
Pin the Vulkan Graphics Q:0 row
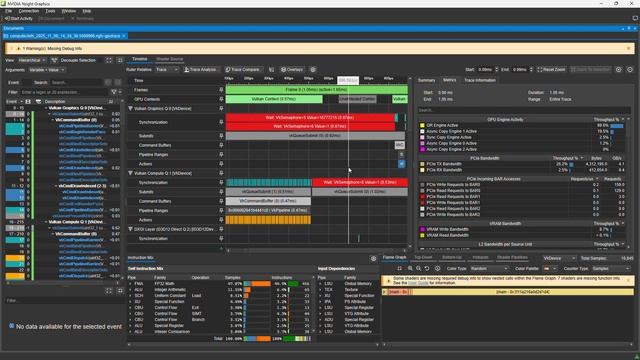[221, 109]
